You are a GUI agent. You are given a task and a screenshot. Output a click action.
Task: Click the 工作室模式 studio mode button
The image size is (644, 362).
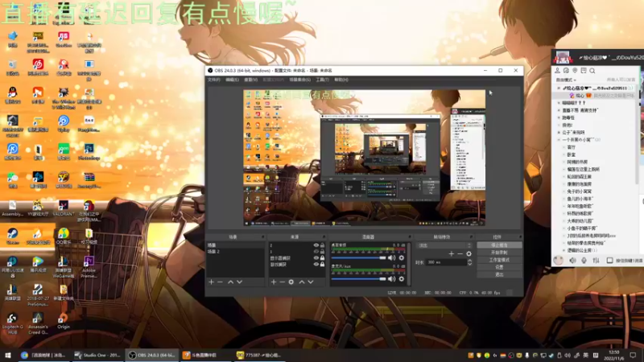(x=499, y=260)
